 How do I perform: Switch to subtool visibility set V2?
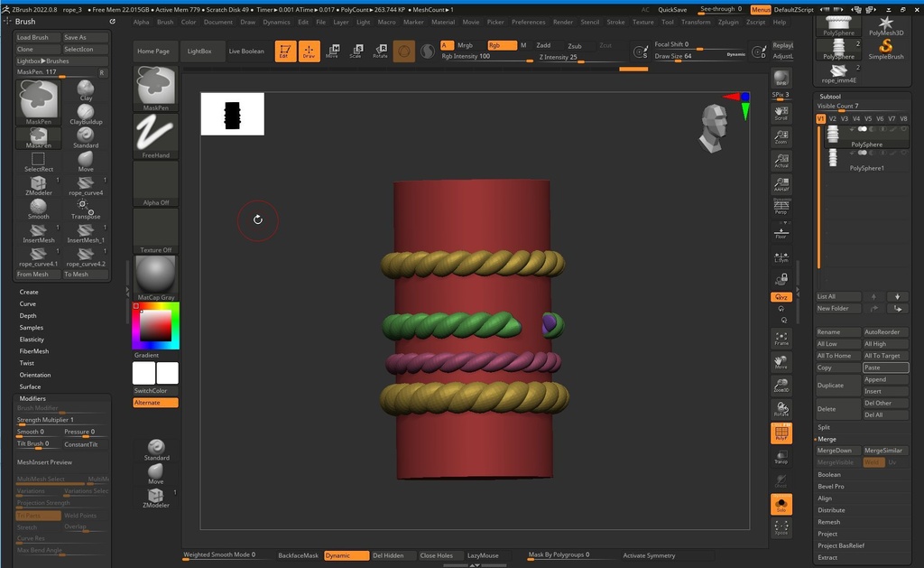[833, 118]
